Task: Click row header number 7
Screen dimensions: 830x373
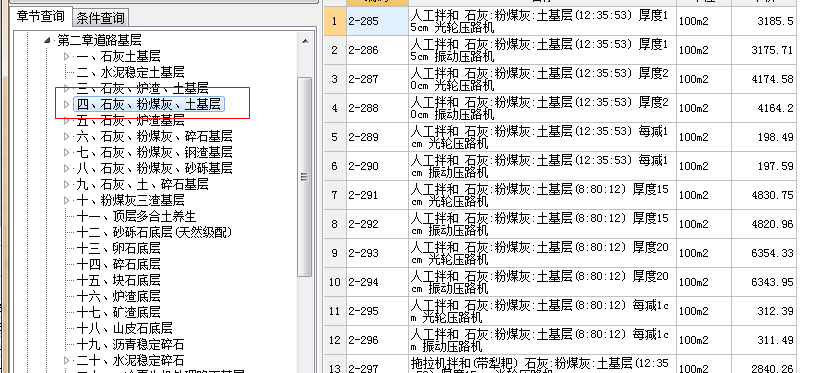Action: (x=335, y=195)
